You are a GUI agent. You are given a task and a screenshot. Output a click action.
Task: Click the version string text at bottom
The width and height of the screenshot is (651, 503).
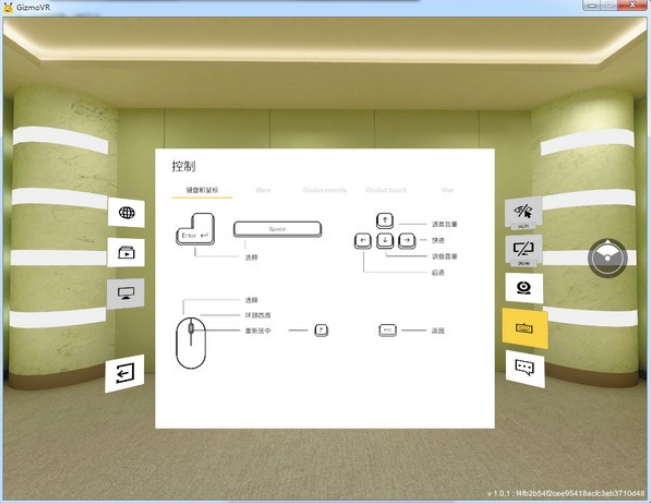tap(566, 493)
